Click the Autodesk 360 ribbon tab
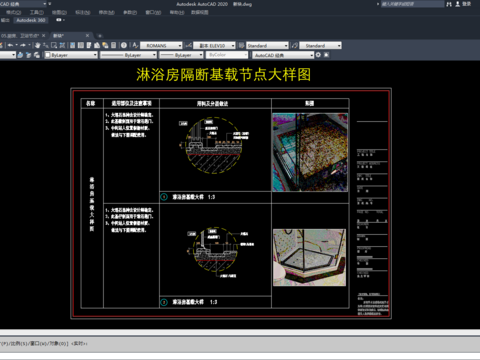 31,20
